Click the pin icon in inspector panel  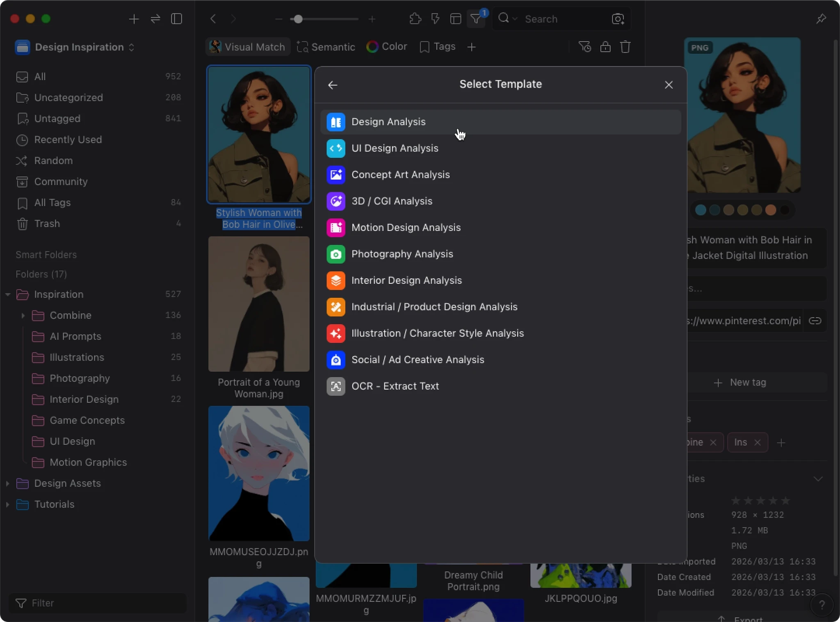(821, 19)
